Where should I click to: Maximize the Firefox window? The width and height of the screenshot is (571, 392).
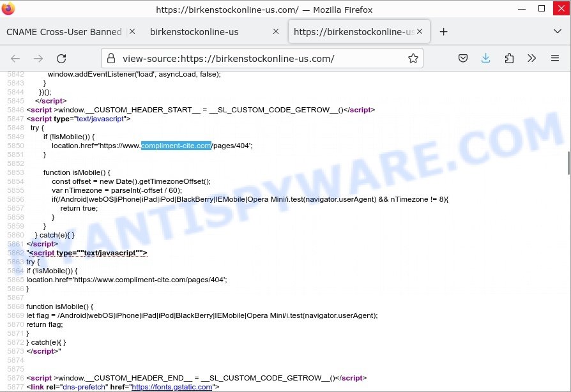click(542, 9)
